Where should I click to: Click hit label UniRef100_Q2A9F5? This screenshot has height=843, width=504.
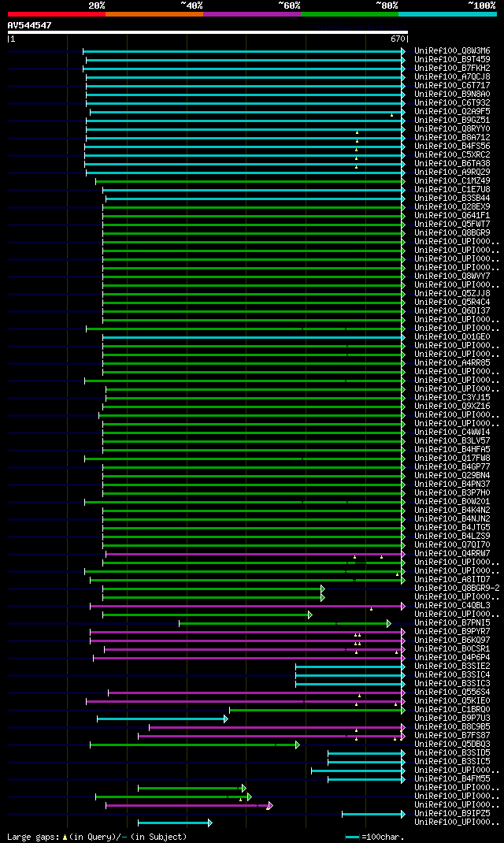(452, 112)
